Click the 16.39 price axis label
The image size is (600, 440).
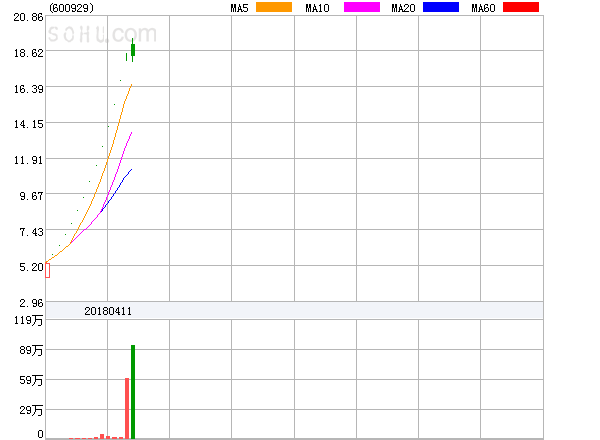28,89
